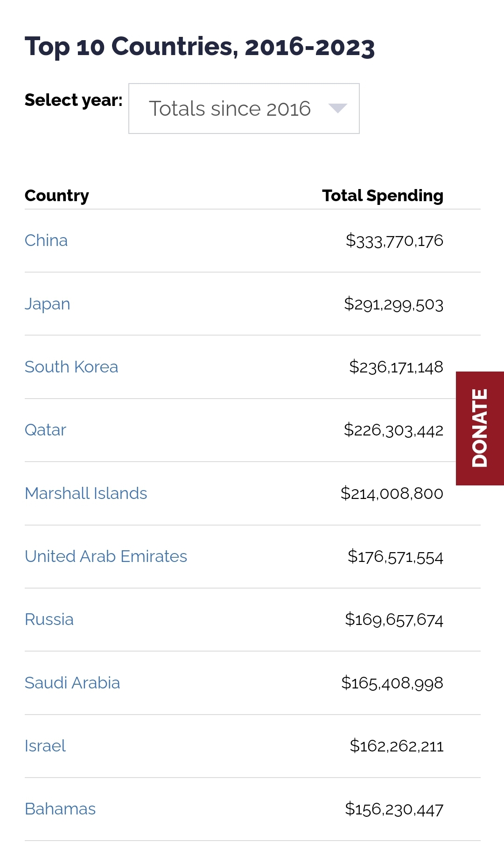Click the dropdown arrow beside Totals since 2016
Image resolution: width=504 pixels, height=849 pixels.
(337, 108)
